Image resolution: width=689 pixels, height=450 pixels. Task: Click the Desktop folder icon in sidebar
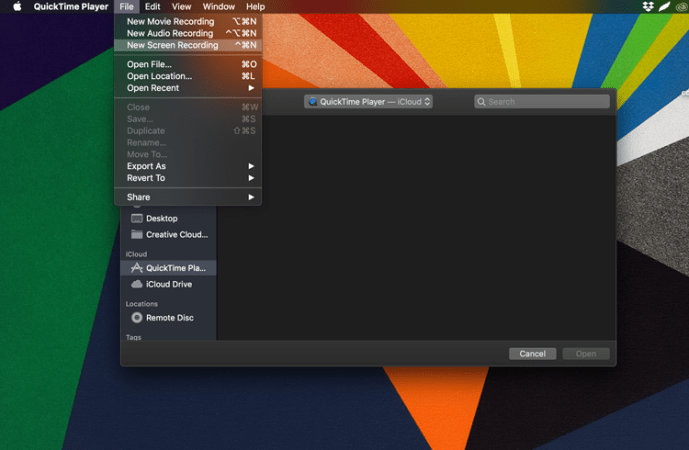click(137, 218)
